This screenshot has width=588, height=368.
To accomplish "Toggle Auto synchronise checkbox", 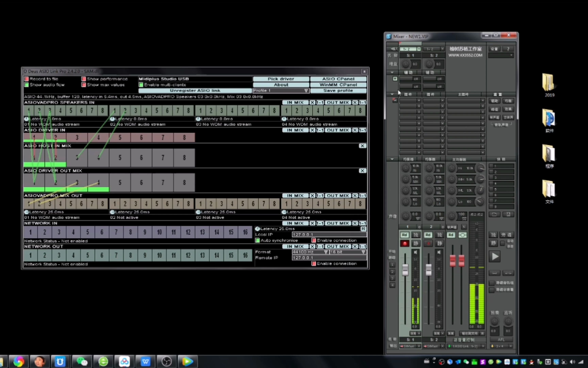I will pos(258,240).
